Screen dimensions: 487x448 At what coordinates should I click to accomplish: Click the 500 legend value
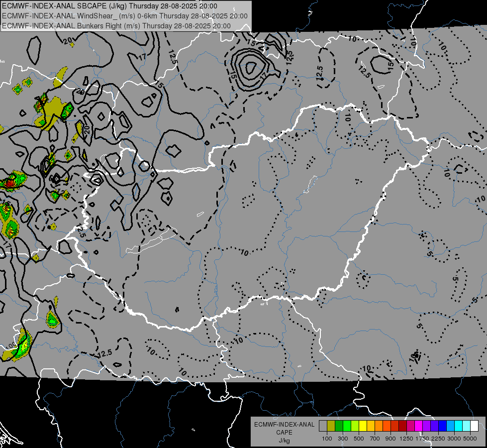pyautogui.click(x=359, y=439)
